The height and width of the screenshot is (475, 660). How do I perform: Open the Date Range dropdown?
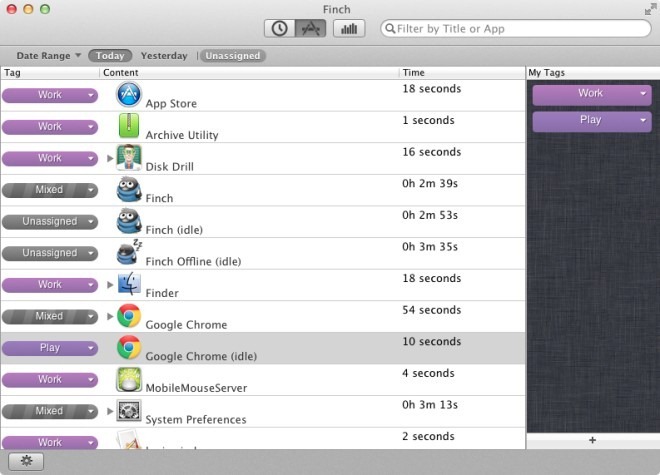point(48,56)
